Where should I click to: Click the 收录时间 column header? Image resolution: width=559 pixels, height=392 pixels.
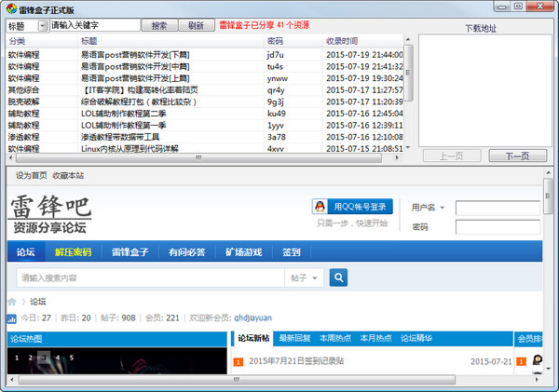[363, 41]
